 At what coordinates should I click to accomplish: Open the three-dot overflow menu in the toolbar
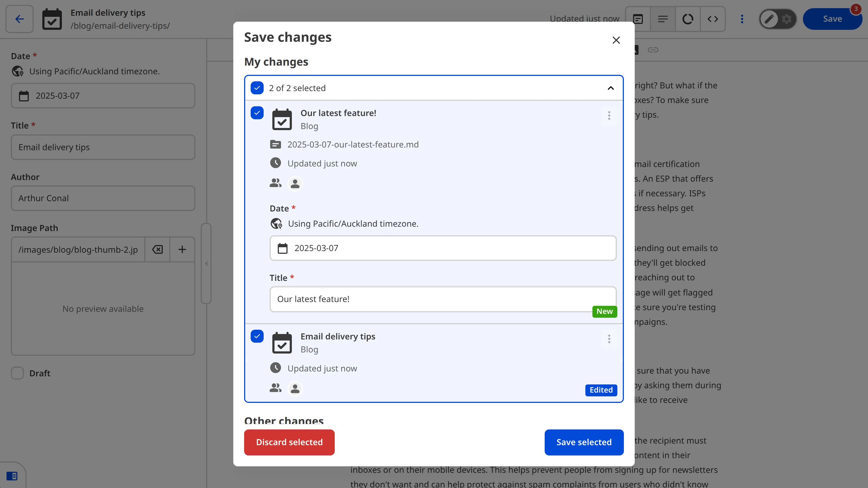(x=742, y=19)
